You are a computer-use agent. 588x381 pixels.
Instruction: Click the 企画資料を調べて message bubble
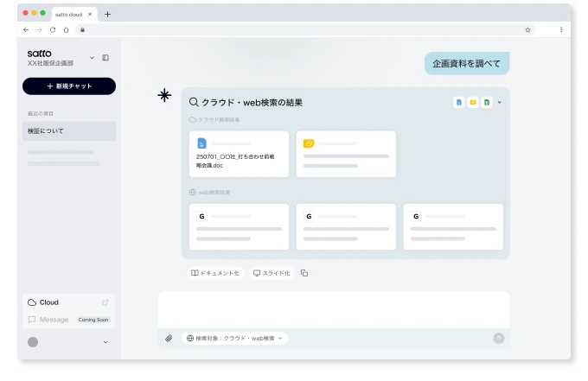(x=467, y=63)
